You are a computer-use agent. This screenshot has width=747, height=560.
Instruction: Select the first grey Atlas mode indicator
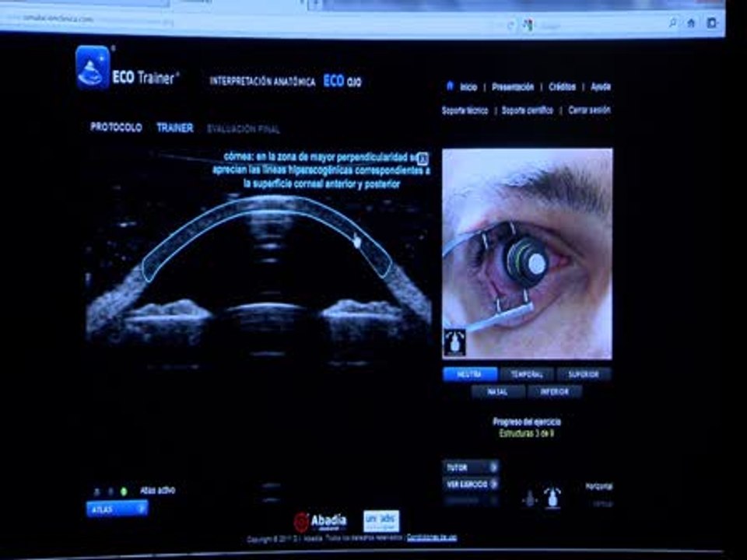pyautogui.click(x=96, y=492)
